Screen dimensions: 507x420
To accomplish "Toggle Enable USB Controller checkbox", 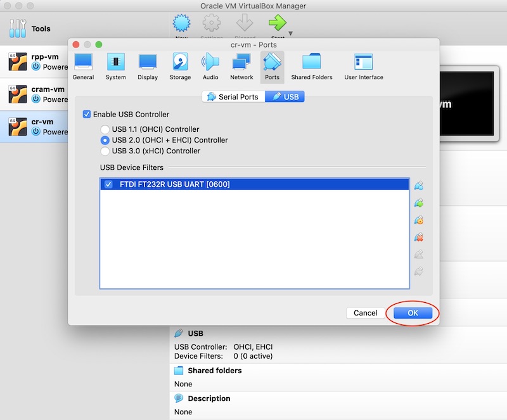I will pyautogui.click(x=87, y=115).
